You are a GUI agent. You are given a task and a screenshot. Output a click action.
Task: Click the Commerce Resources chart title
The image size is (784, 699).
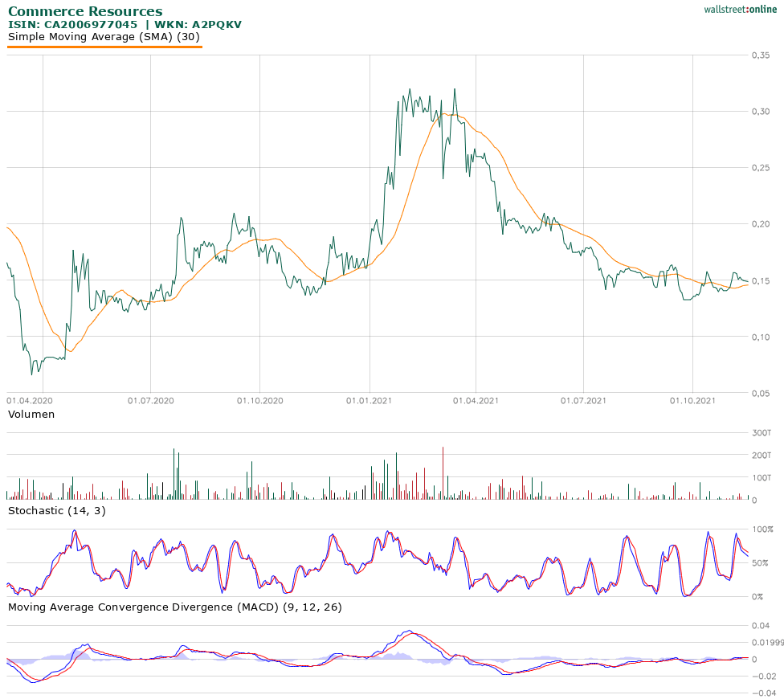pyautogui.click(x=85, y=11)
